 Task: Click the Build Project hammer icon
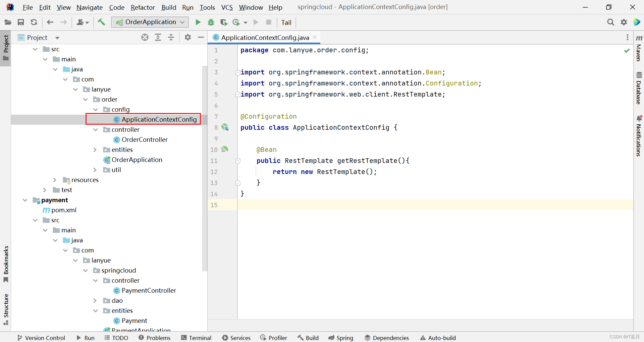tap(101, 22)
